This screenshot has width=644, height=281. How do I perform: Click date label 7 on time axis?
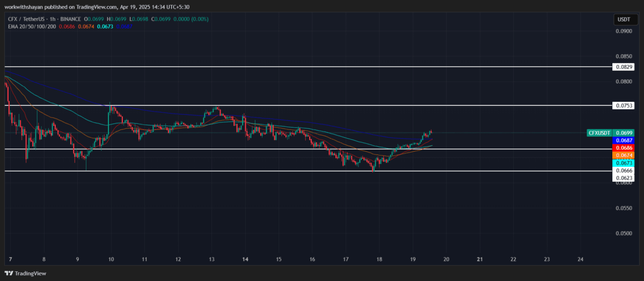11,259
